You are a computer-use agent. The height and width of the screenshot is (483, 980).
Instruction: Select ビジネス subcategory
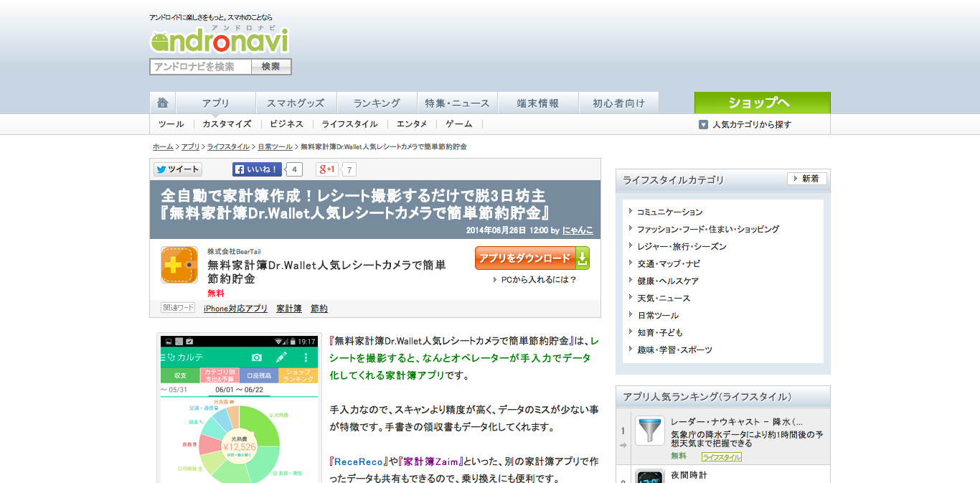[286, 124]
